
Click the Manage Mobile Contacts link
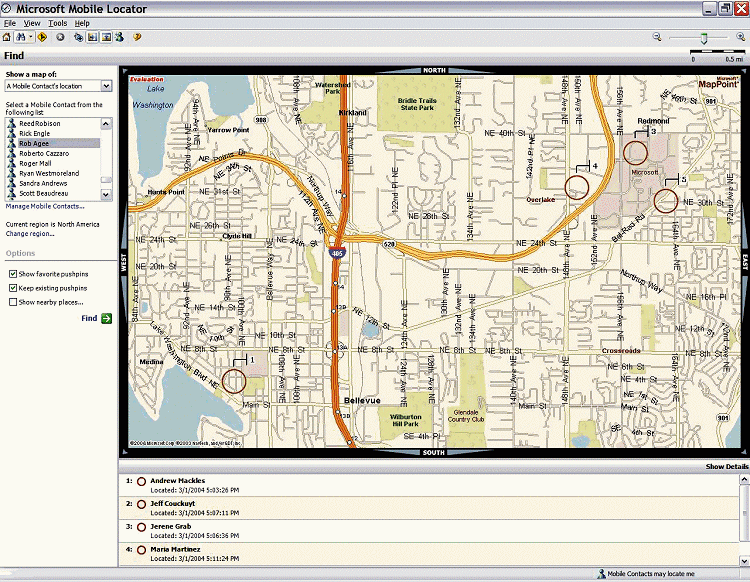click(45, 207)
